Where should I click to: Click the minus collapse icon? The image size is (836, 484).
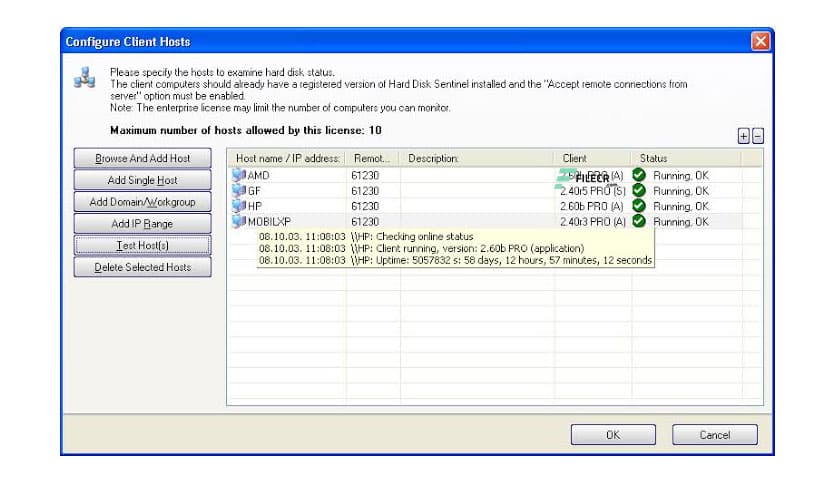(x=758, y=136)
